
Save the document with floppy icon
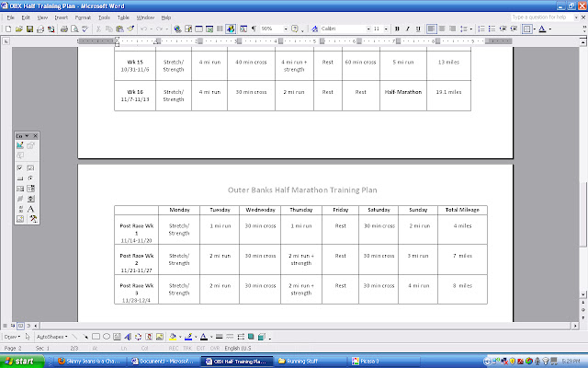[x=29, y=29]
